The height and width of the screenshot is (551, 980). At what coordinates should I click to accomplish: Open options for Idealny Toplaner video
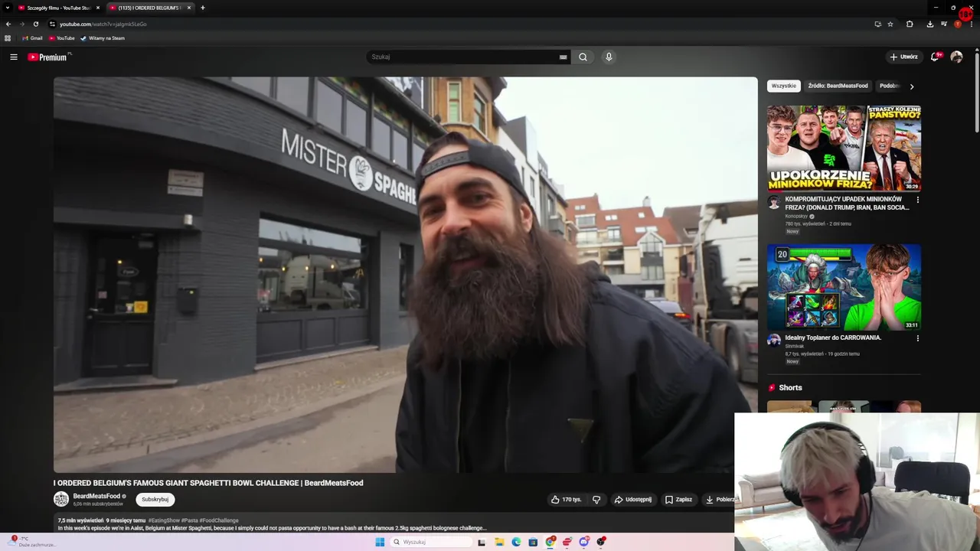(917, 337)
